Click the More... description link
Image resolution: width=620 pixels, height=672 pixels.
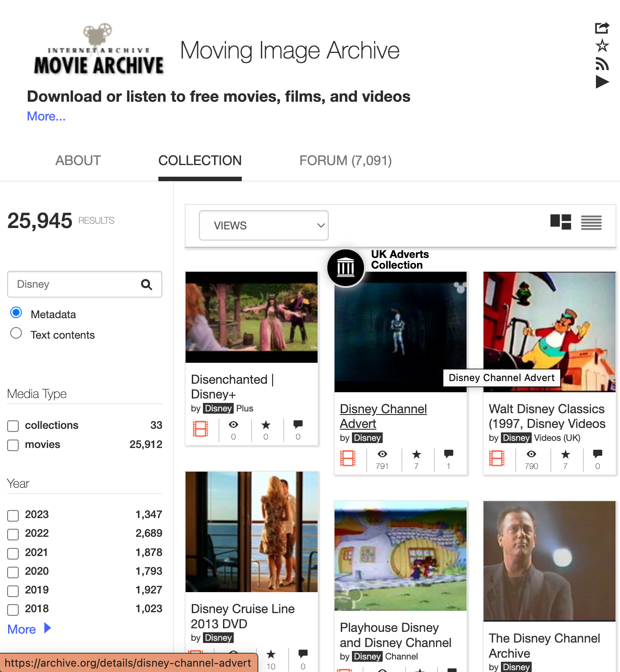tap(46, 116)
